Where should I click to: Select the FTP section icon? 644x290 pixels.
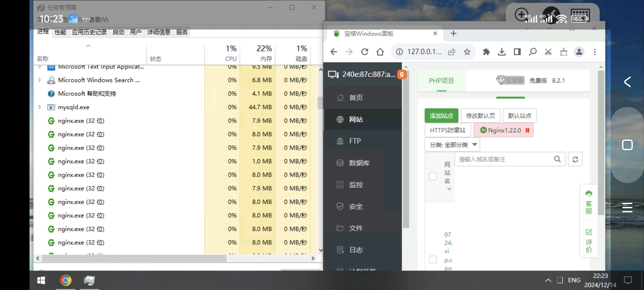(x=340, y=141)
